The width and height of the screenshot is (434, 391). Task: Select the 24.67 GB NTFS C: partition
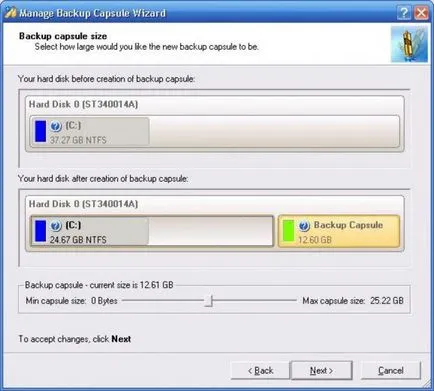pos(152,231)
